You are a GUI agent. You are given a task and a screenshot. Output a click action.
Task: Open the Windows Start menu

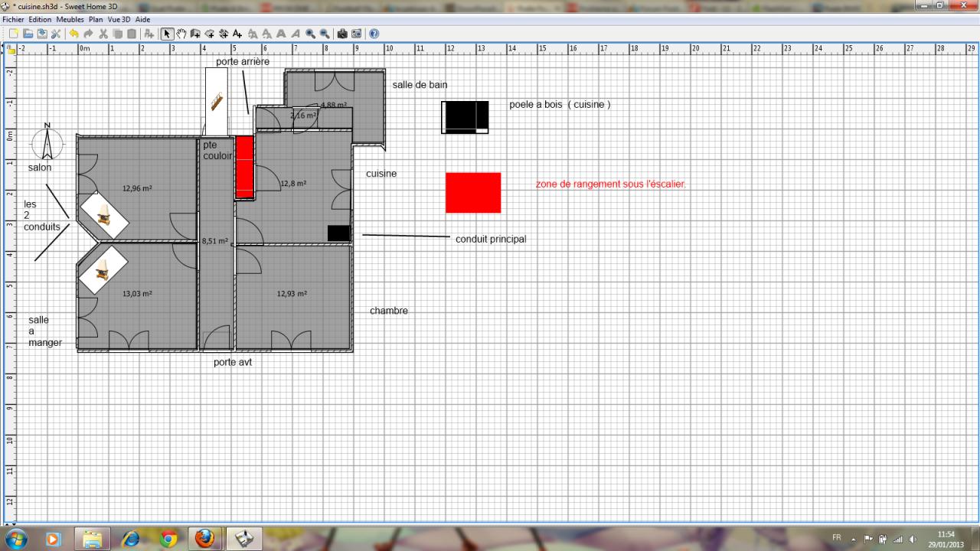click(16, 539)
